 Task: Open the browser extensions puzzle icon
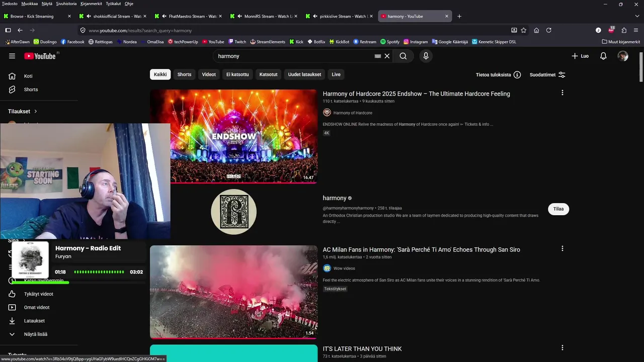click(x=624, y=30)
